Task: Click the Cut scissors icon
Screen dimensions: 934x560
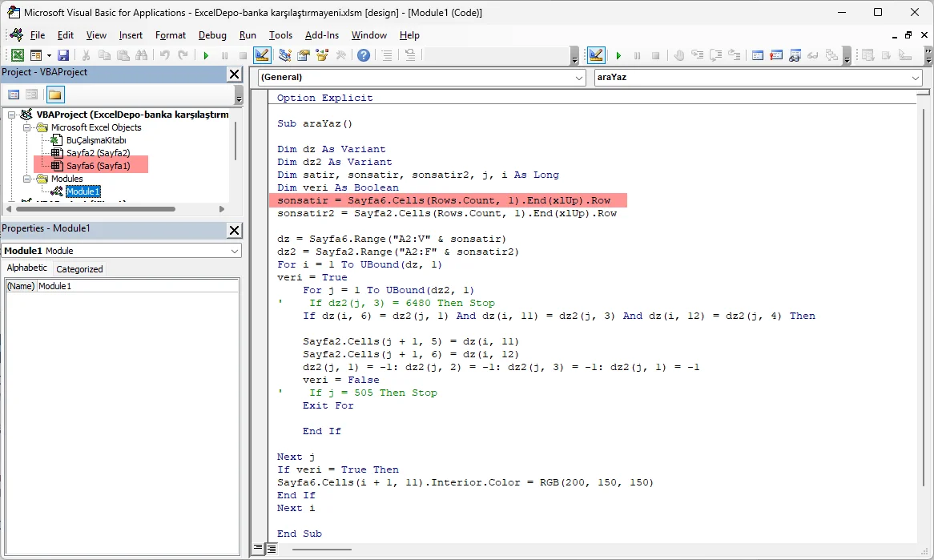Action: click(x=87, y=55)
